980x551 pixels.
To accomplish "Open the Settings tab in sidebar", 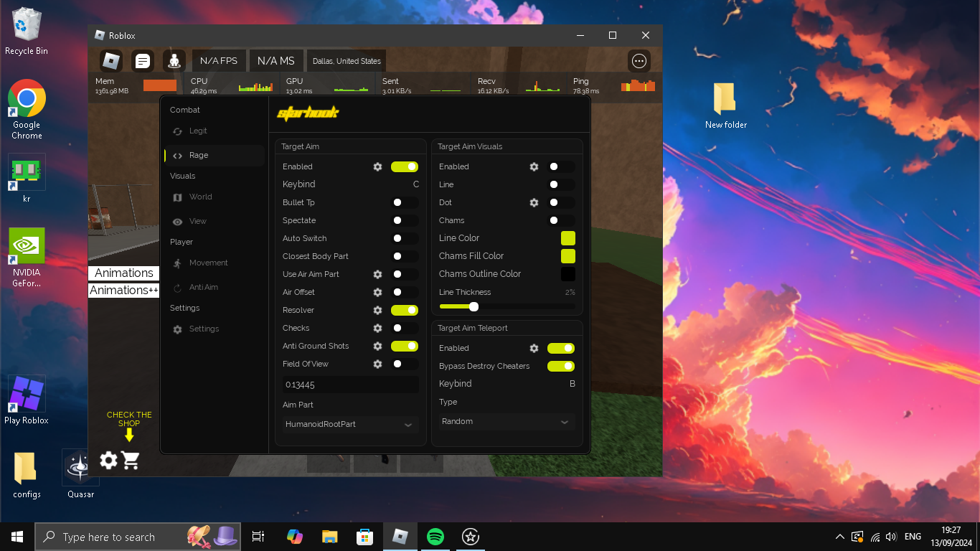I will (214, 329).
